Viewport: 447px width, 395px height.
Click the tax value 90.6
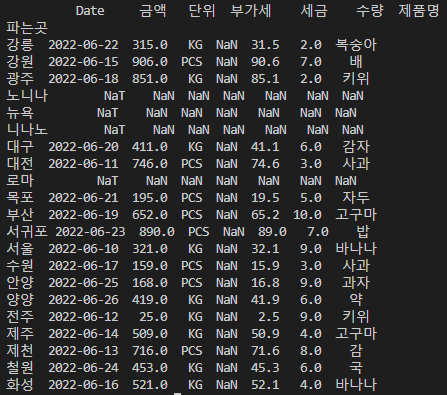point(265,62)
